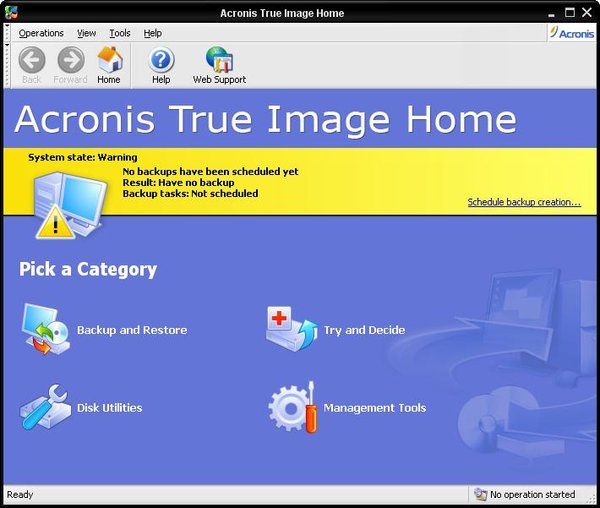
Task: Click the Back arrow toolbar icon
Action: pos(32,60)
